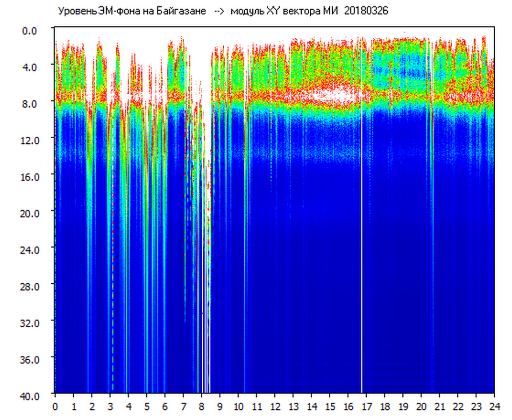The height and width of the screenshot is (420, 512).
Task: Select the hour 12 tick label
Action: (275, 406)
